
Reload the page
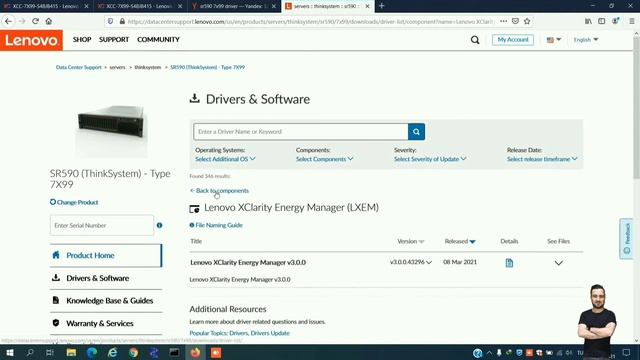36,21
